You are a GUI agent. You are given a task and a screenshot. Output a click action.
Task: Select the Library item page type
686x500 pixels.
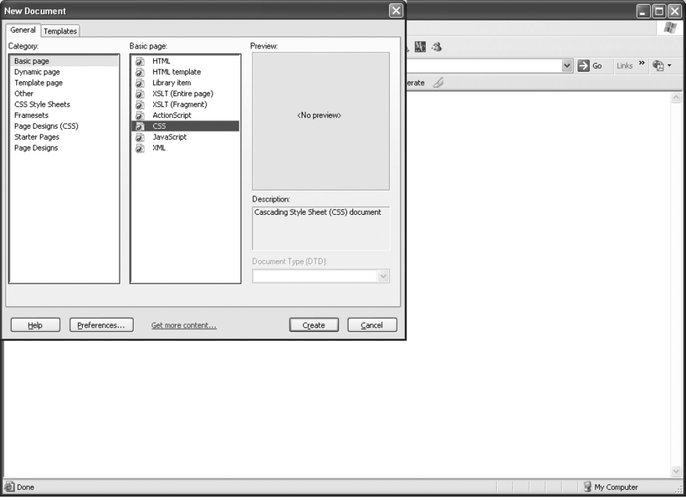(172, 83)
